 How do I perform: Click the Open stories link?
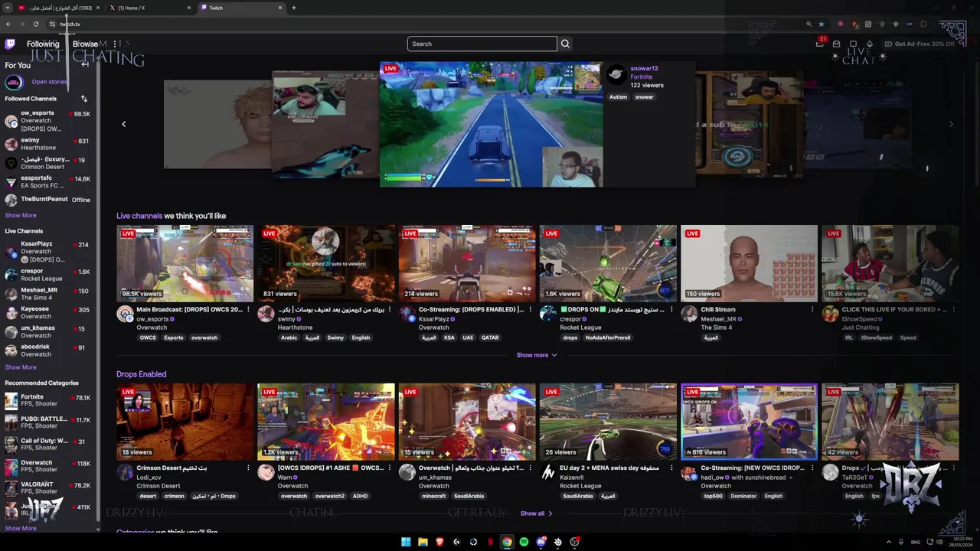pyautogui.click(x=49, y=82)
